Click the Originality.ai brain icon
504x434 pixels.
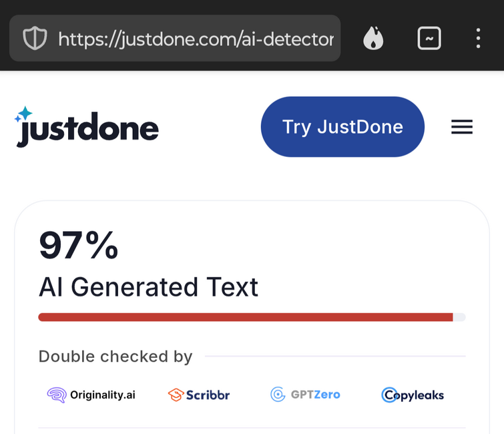pyautogui.click(x=57, y=395)
